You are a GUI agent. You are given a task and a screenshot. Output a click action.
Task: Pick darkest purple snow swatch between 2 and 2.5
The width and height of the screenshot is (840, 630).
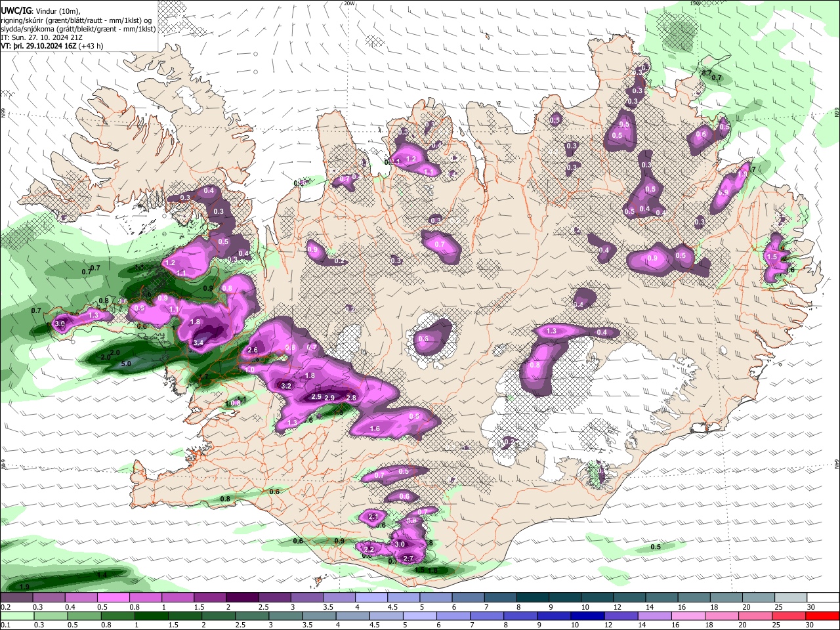point(242,598)
